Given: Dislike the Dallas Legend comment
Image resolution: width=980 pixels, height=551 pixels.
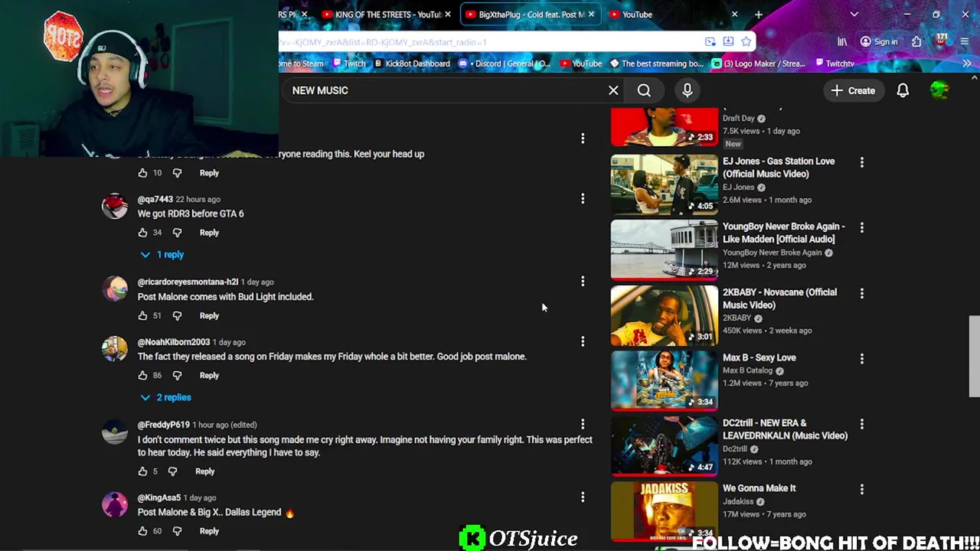Looking at the screenshot, I should point(177,531).
